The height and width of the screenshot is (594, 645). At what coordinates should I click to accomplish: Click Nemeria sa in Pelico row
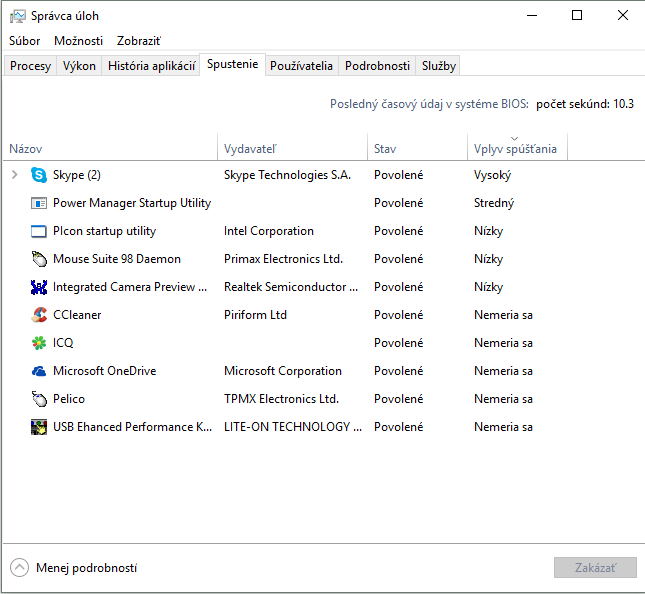point(503,399)
